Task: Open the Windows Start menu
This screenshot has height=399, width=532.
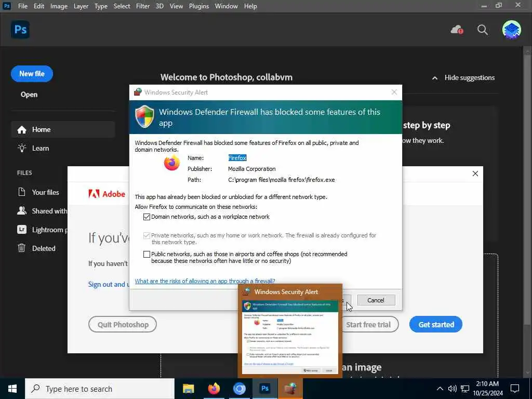Action: coord(12,389)
